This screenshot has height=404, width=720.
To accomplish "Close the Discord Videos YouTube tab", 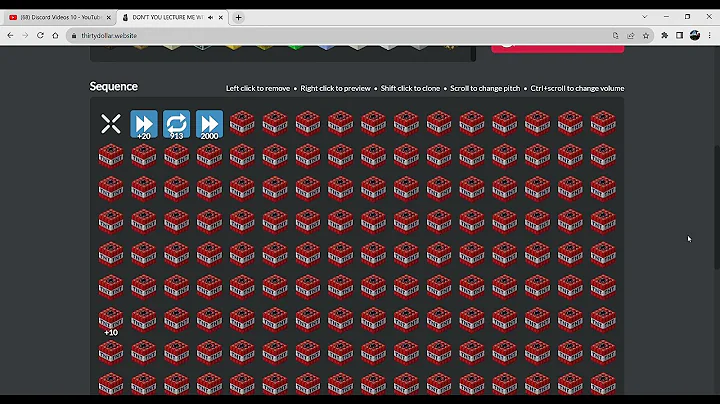I will tap(108, 17).
